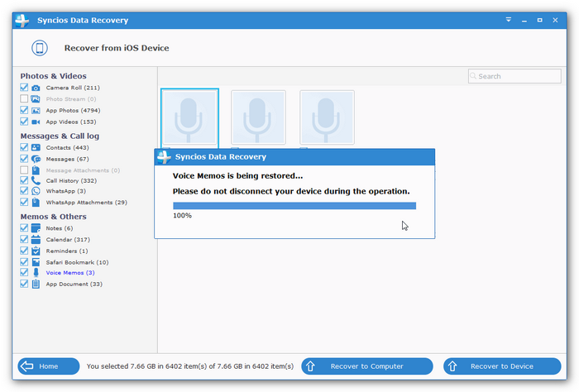Viewport: 579px width, 392px height.
Task: Toggle the App Document checkbox
Action: click(x=24, y=284)
